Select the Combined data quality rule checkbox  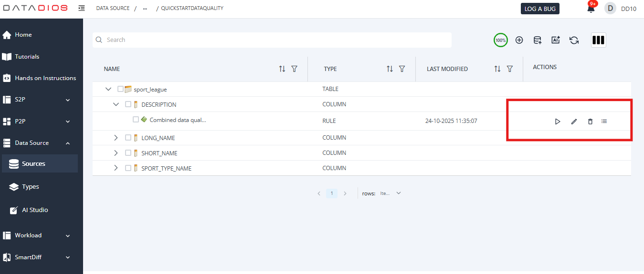[136, 120]
